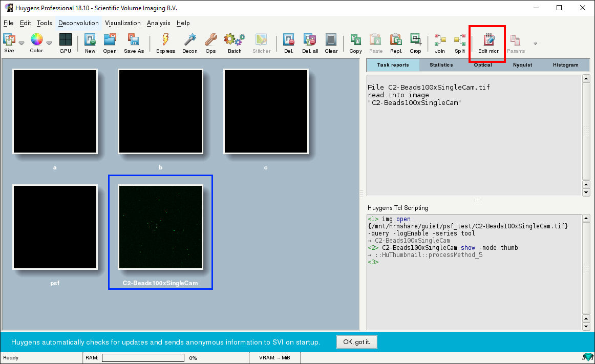Image resolution: width=595 pixels, height=364 pixels.
Task: Click the Save As icon
Action: click(134, 43)
